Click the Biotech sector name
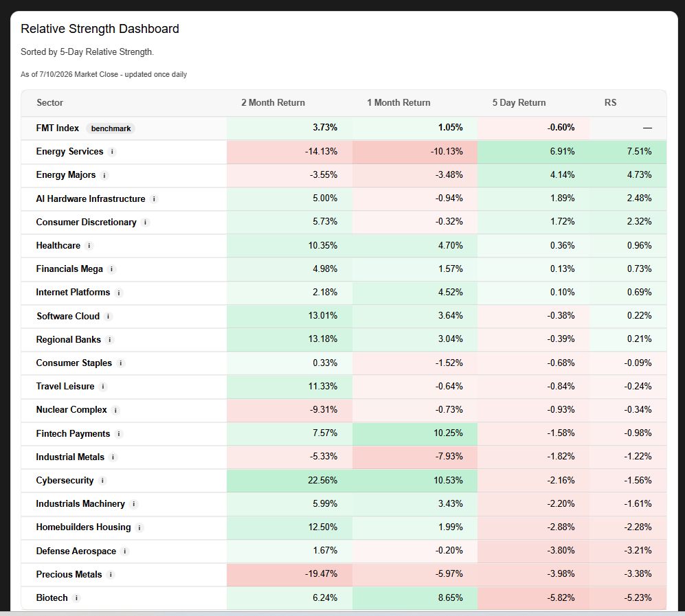The width and height of the screenshot is (685, 616). click(x=52, y=597)
